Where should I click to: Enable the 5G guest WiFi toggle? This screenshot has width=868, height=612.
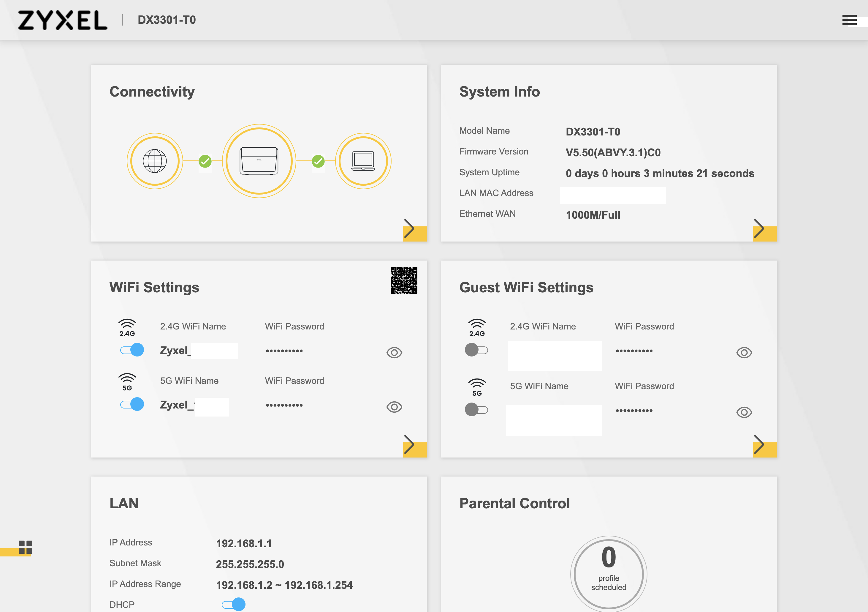click(x=476, y=410)
